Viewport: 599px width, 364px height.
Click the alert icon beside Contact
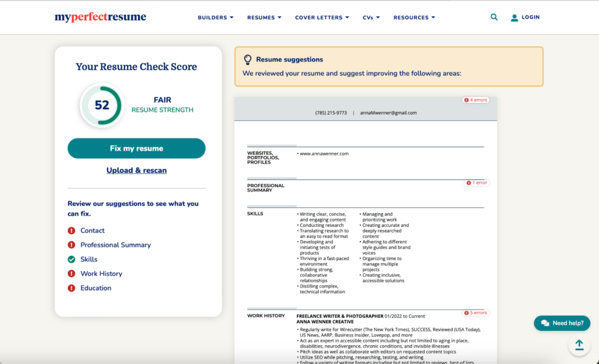(x=71, y=230)
